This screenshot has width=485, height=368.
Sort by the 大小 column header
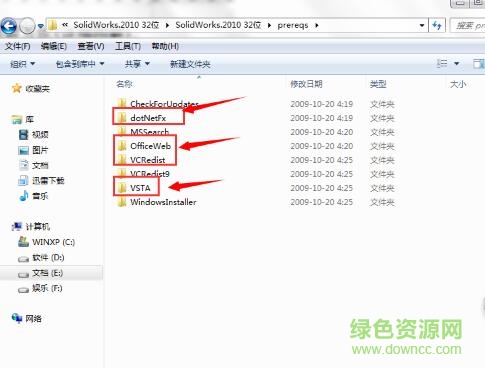(458, 84)
